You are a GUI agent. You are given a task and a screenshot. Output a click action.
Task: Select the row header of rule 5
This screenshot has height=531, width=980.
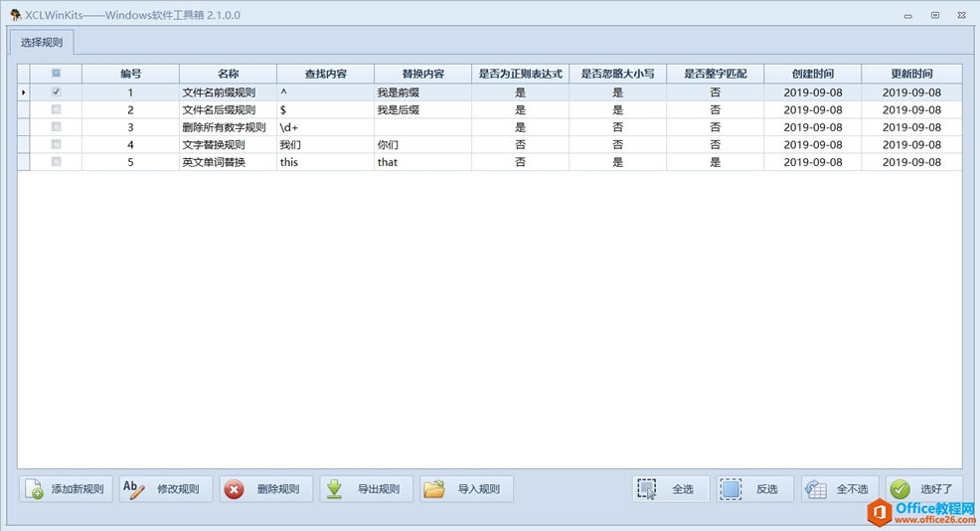coord(23,162)
